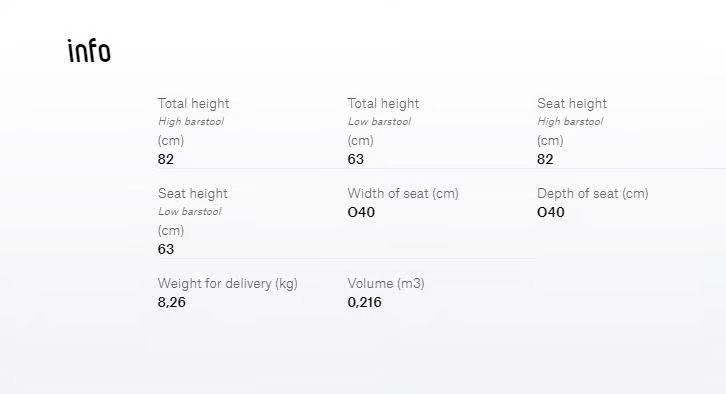Select the "Weight for delivery (kg)" label

click(x=227, y=283)
